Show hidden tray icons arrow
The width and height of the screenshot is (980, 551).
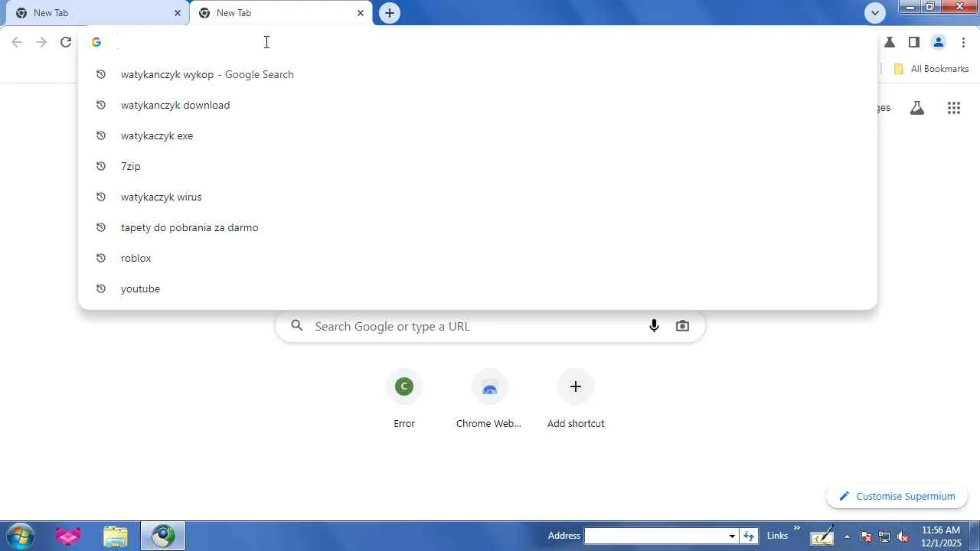tap(847, 536)
